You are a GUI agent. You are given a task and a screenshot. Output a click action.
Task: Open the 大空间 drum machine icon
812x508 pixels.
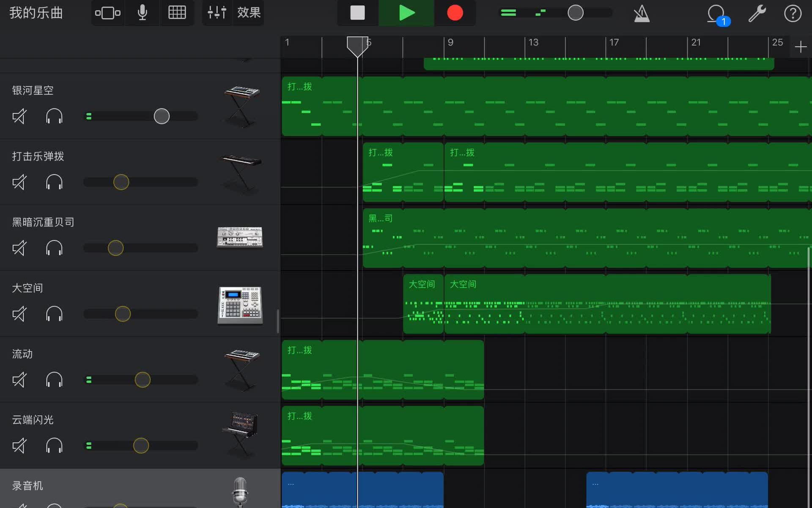(240, 305)
